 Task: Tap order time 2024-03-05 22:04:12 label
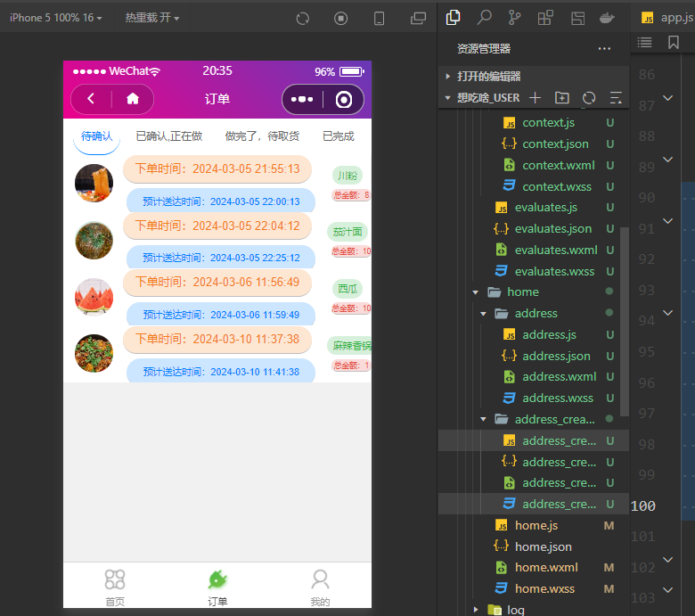217,226
